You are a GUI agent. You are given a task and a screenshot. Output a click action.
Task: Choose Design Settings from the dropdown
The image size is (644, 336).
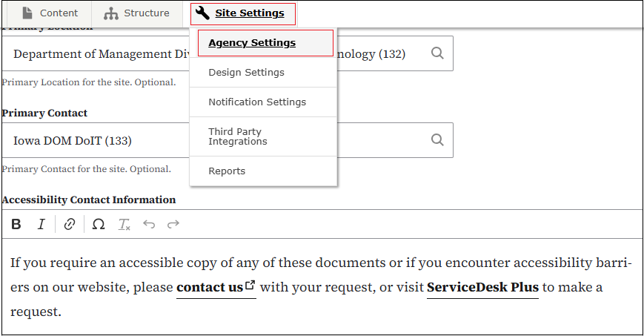(x=263, y=73)
